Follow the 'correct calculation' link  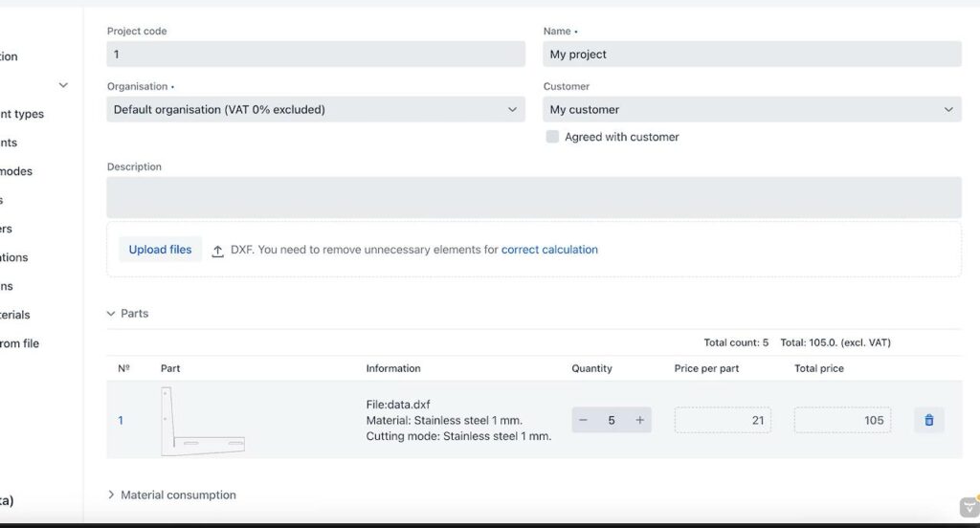[x=549, y=250]
